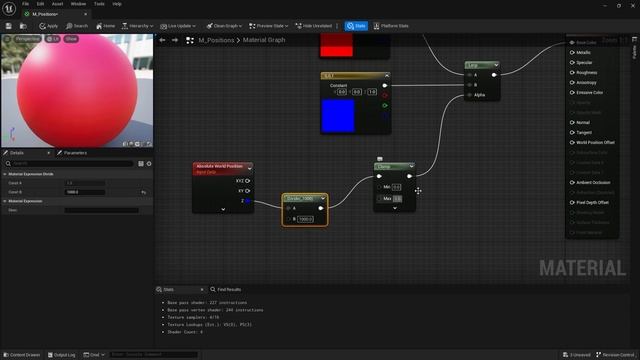The image size is (640, 360).
Task: Expand Absolute World Position bottom chevron
Action: [223, 209]
